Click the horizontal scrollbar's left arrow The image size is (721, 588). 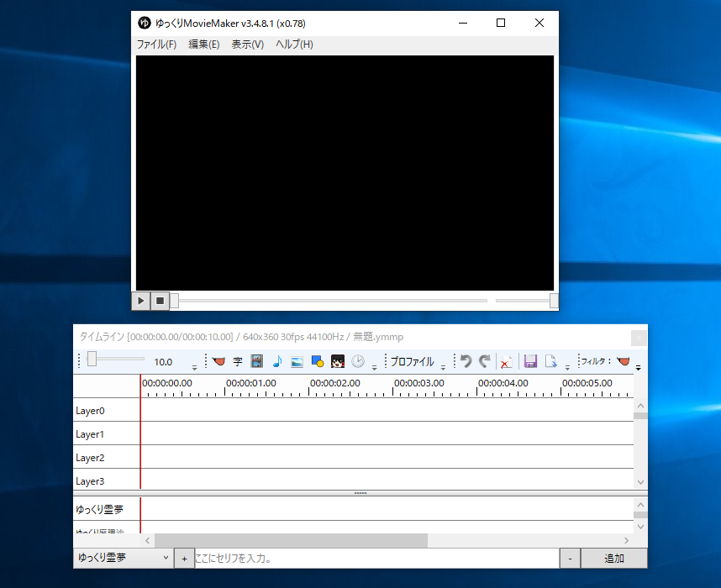(148, 540)
